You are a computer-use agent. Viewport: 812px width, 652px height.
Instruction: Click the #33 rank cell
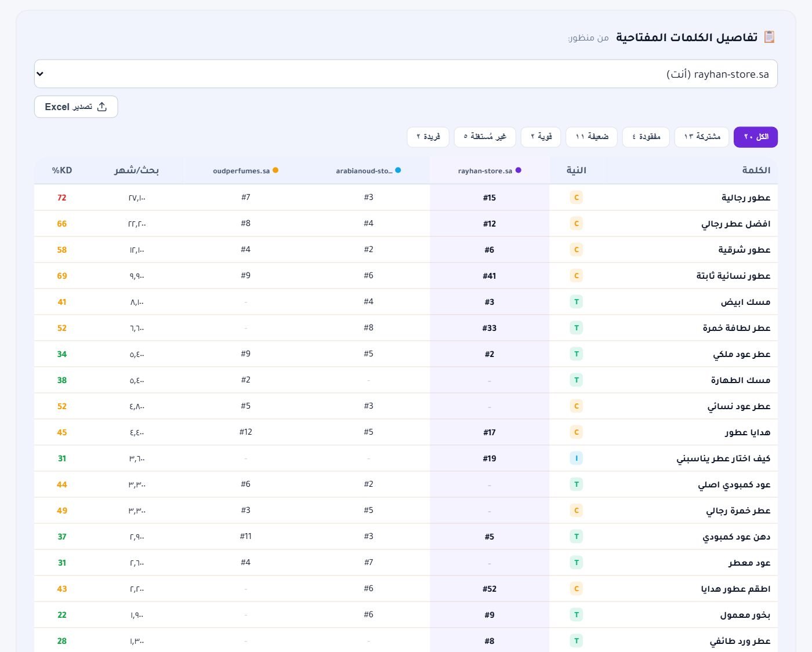[x=490, y=328]
